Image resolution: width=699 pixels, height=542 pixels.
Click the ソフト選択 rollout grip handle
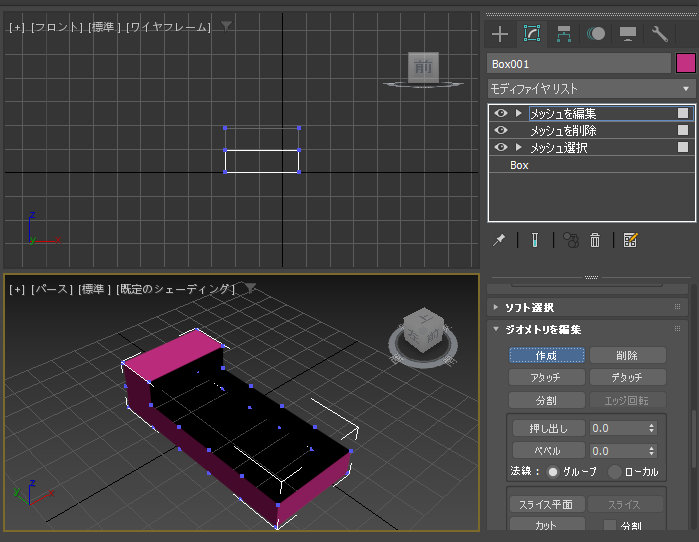(677, 307)
